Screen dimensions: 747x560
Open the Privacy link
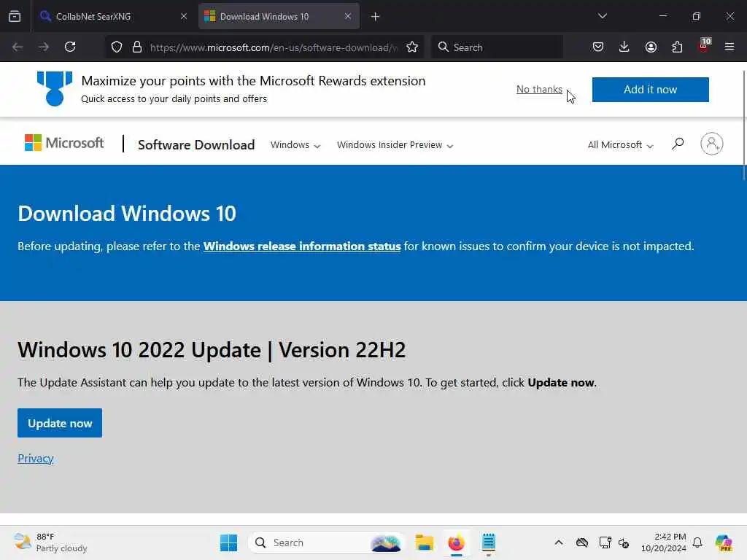(35, 458)
